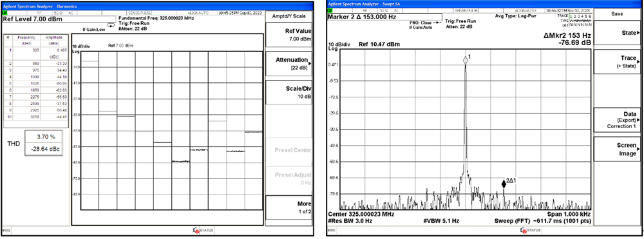Select the Scale/Div 10 dB softkey

pyautogui.click(x=289, y=92)
